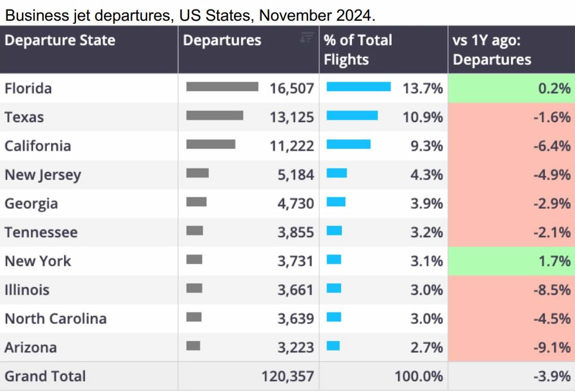This screenshot has width=575, height=392.
Task: Select the Illinois state cell
Action: [27, 290]
